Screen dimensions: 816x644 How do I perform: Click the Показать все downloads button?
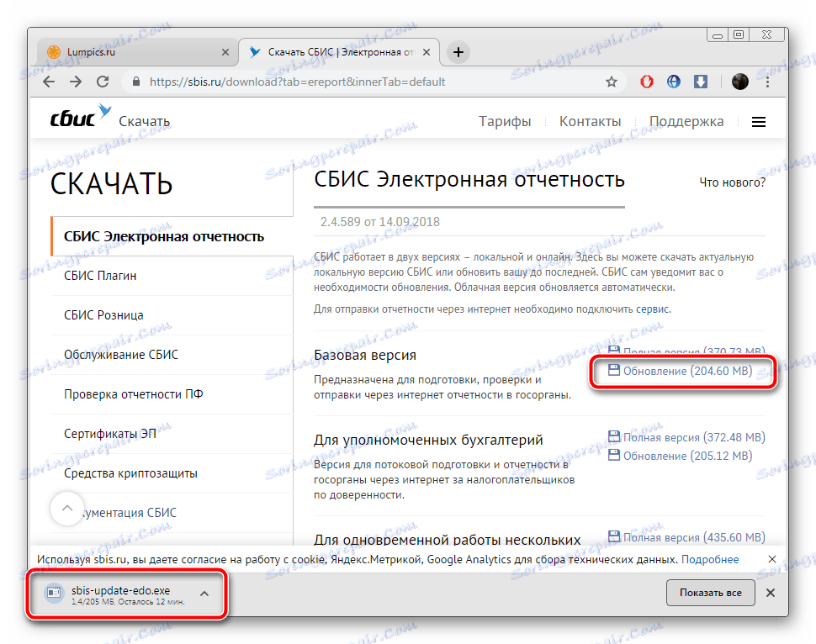click(x=710, y=593)
